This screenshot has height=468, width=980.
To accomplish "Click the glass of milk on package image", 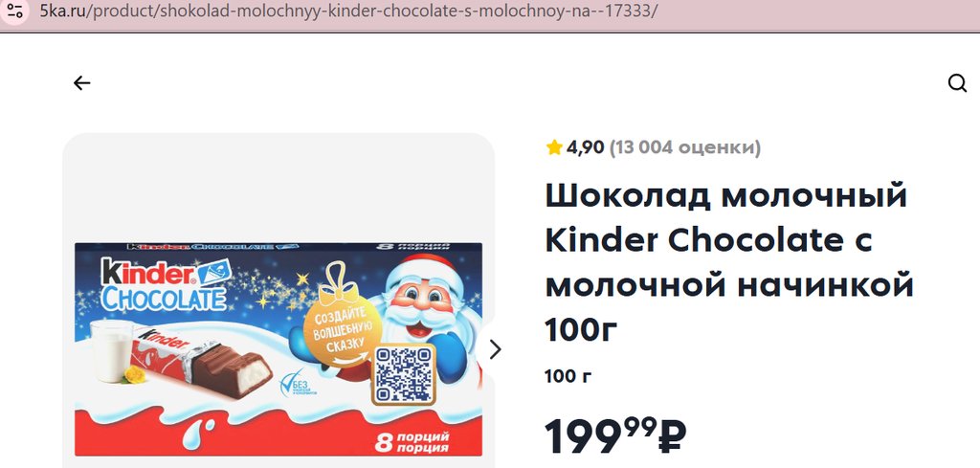I will [x=113, y=351].
